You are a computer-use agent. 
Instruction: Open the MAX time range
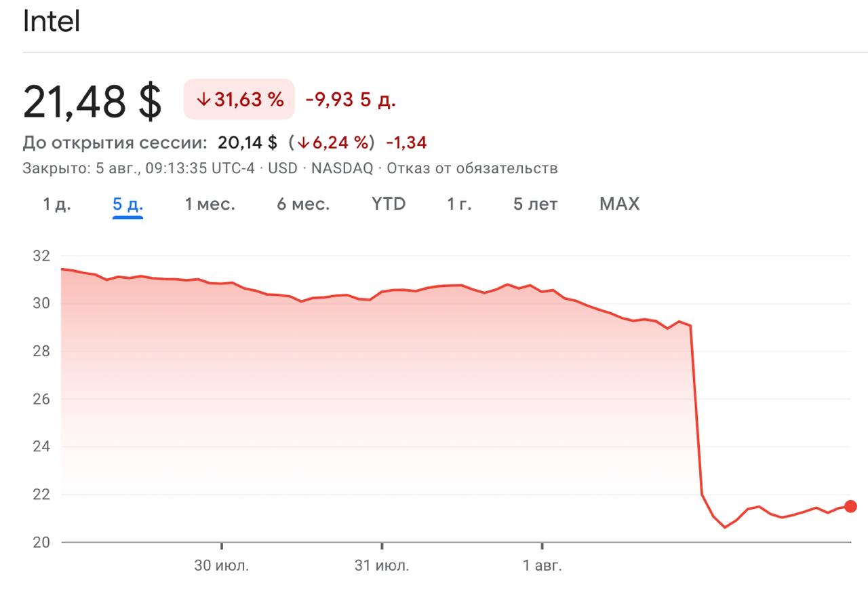[619, 204]
